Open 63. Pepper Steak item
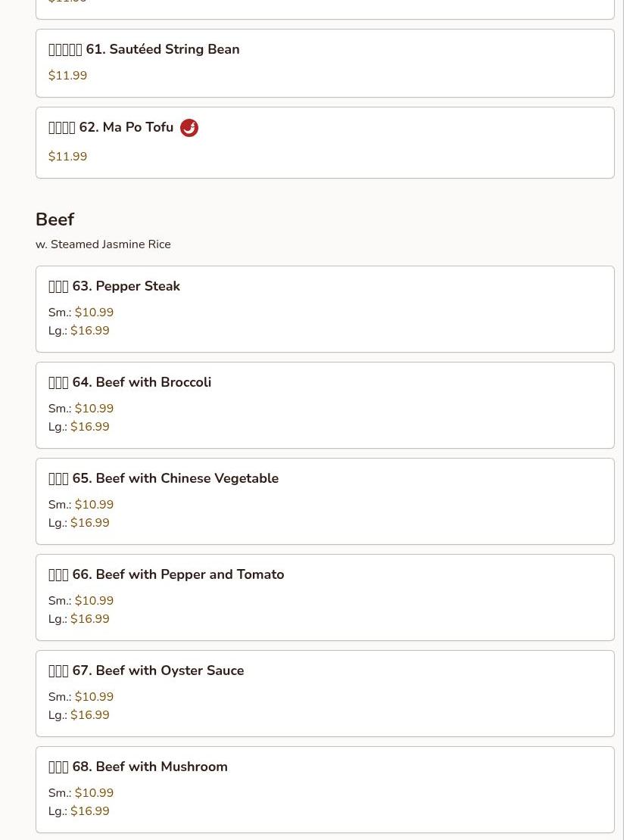Screen dimensions: 639x840 click(325, 309)
